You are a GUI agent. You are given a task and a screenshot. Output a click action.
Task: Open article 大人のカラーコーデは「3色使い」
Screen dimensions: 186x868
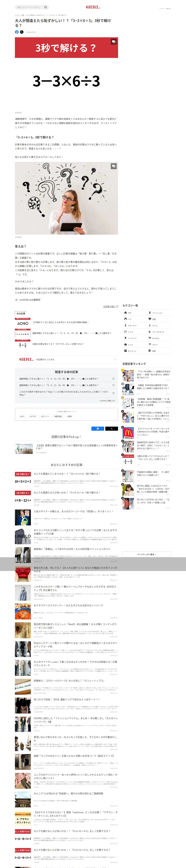(x=66, y=518)
